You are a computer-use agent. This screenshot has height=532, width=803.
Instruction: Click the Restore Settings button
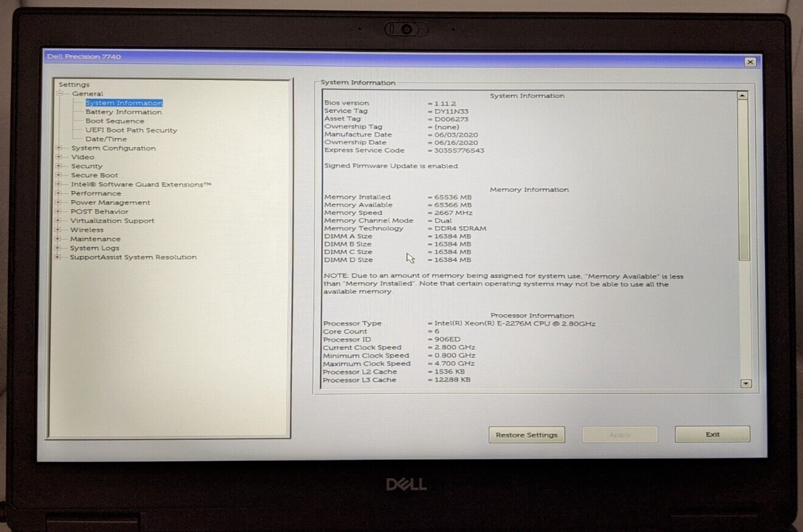point(526,435)
